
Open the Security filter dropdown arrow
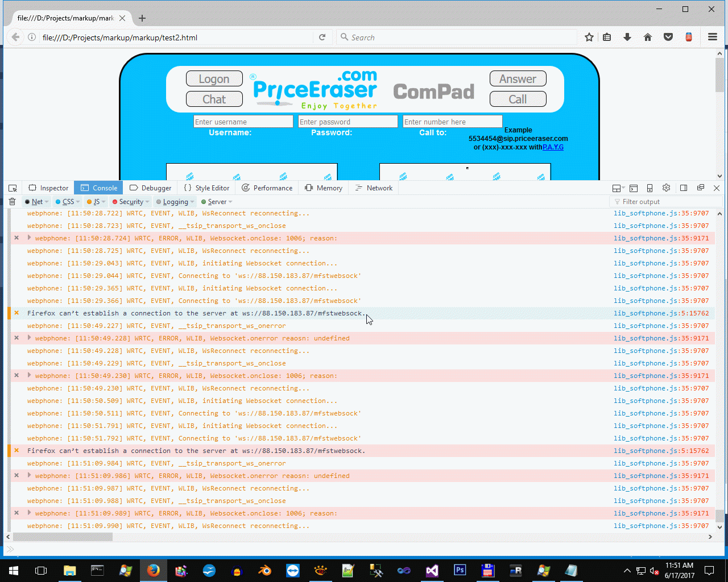(147, 202)
